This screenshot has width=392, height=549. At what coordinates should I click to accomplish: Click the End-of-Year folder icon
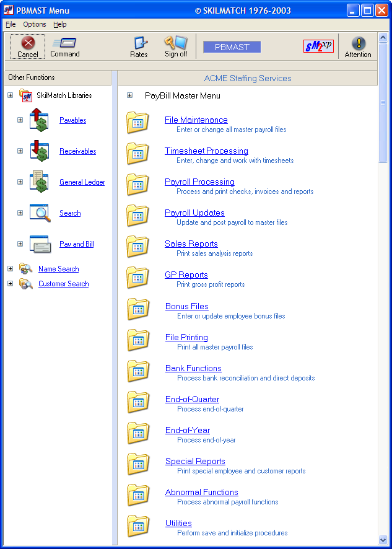click(x=138, y=433)
